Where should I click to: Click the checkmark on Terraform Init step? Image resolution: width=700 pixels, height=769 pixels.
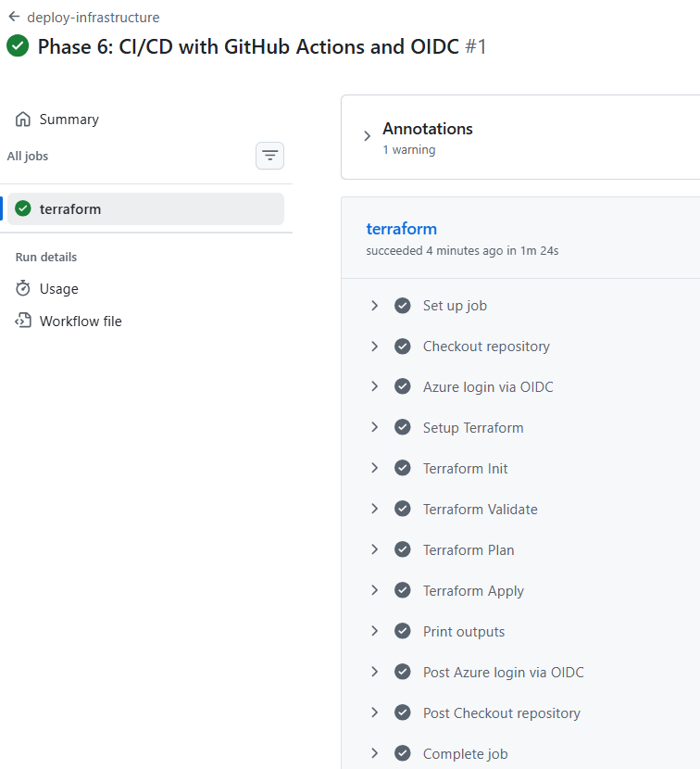click(403, 468)
